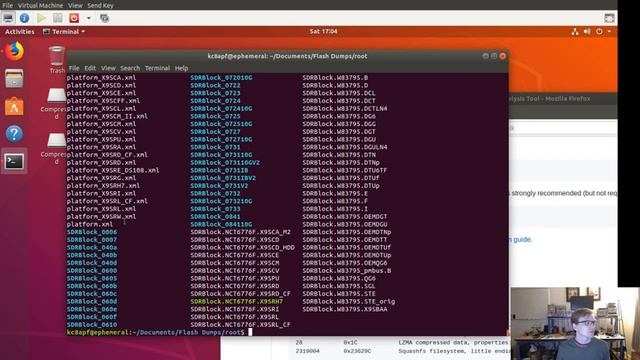
Task: Launch Firefox from the dock
Action: click(14, 51)
